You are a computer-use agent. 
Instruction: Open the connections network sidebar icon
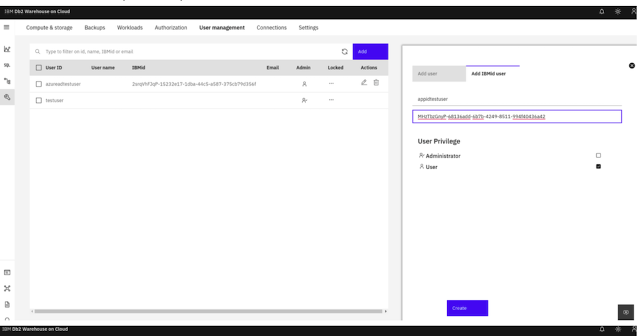[x=7, y=288]
